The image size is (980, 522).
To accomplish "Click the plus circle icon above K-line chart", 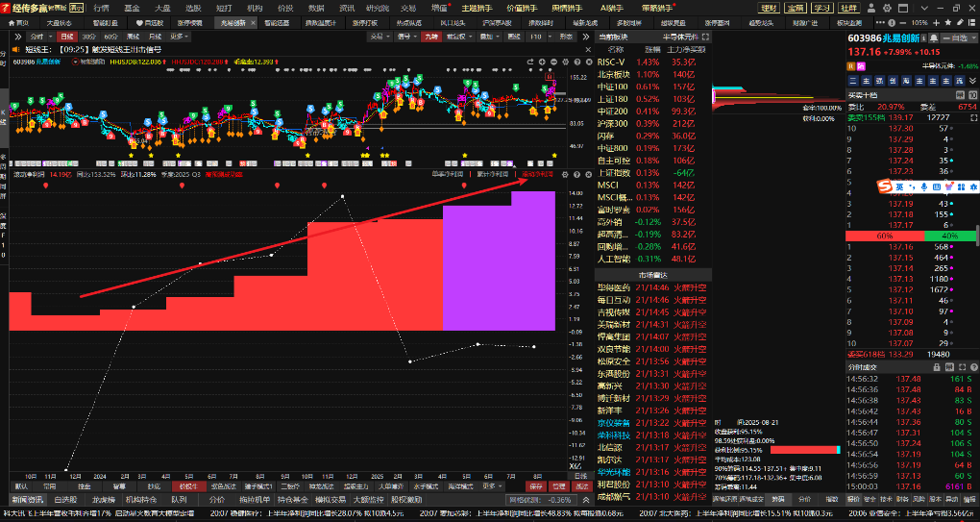I will (x=542, y=62).
